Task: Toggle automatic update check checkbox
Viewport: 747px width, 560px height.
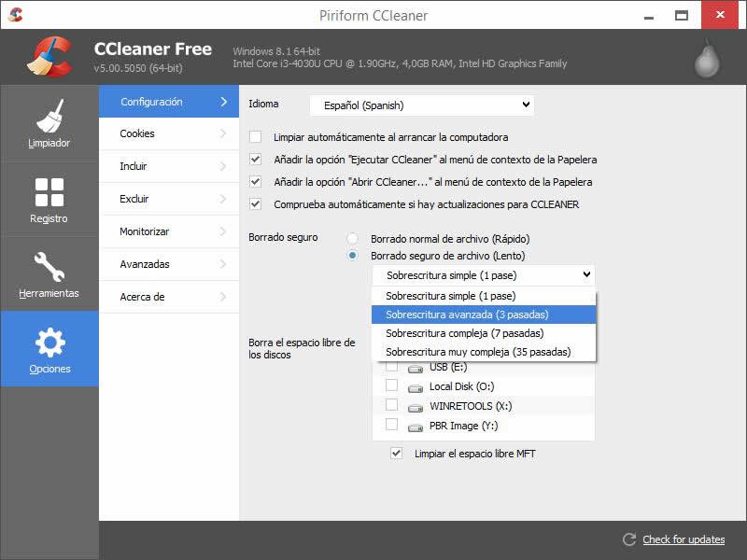Action: pos(256,203)
